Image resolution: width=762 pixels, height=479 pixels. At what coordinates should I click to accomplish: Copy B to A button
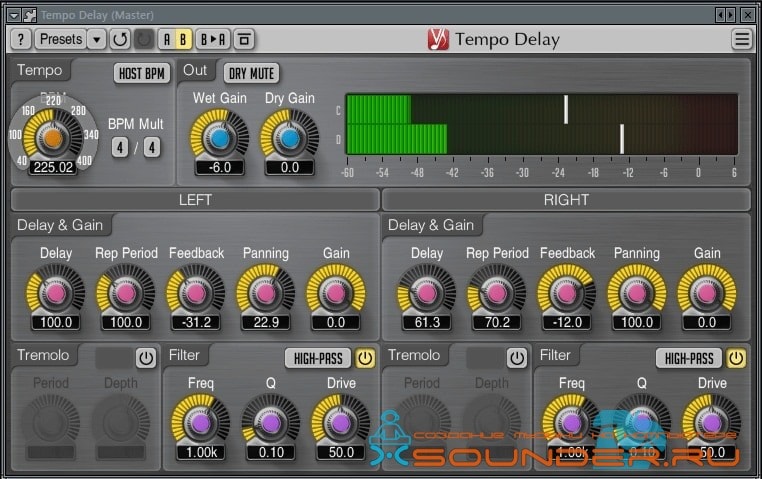pos(213,39)
